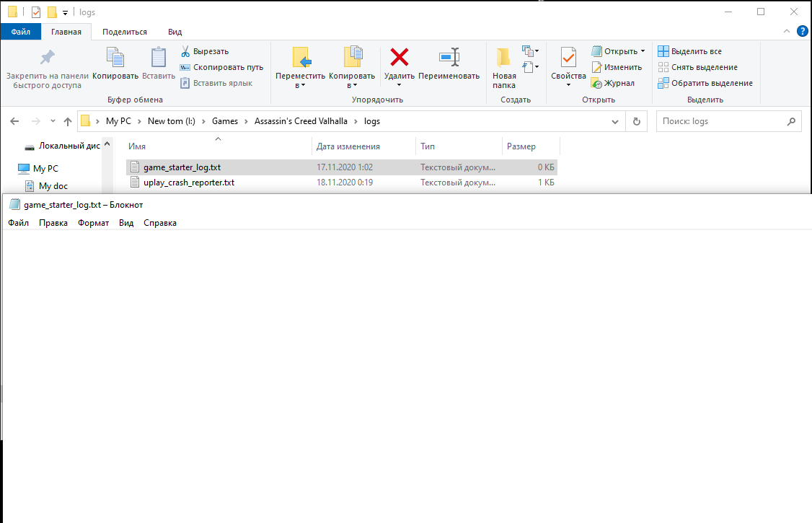Click the search magnifier icon

(791, 122)
